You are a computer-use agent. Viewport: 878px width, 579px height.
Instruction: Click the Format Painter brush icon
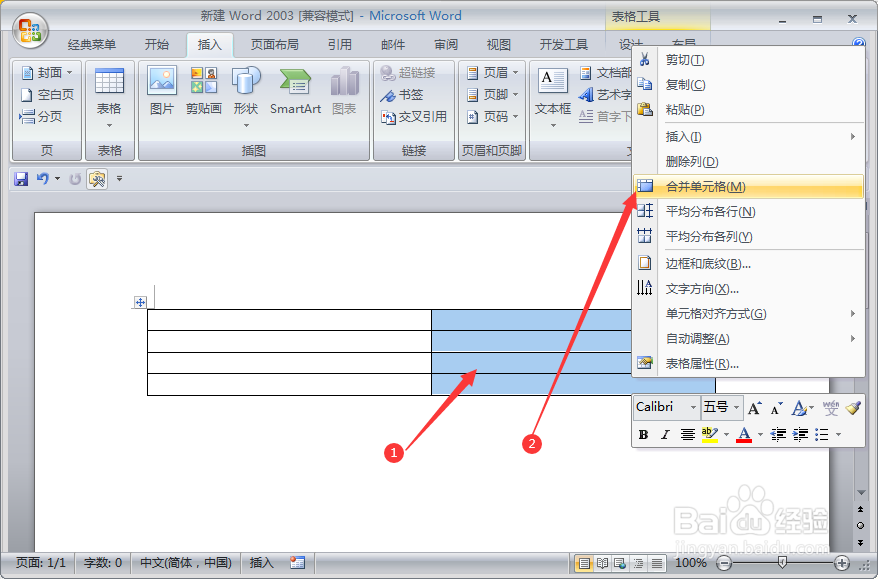853,408
